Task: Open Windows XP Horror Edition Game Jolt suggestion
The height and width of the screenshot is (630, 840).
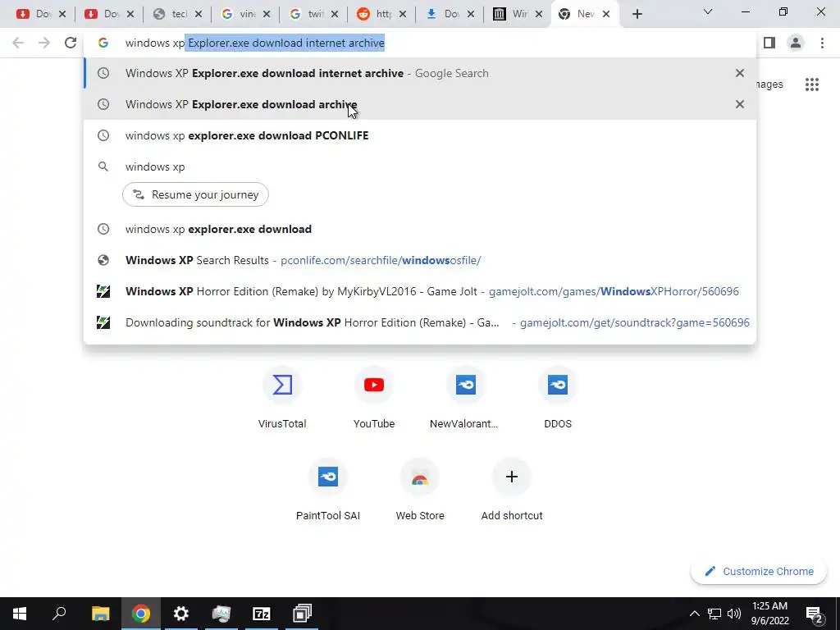Action: pyautogui.click(x=419, y=291)
